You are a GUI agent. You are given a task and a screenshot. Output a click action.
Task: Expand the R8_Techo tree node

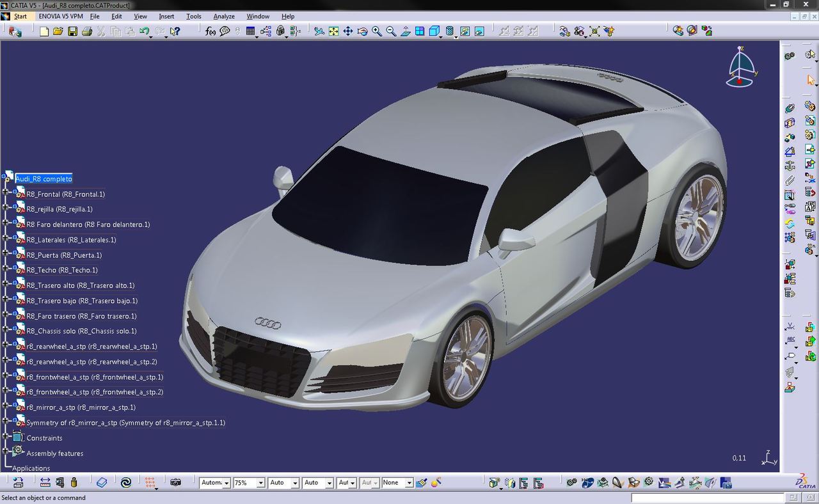pyautogui.click(x=5, y=268)
